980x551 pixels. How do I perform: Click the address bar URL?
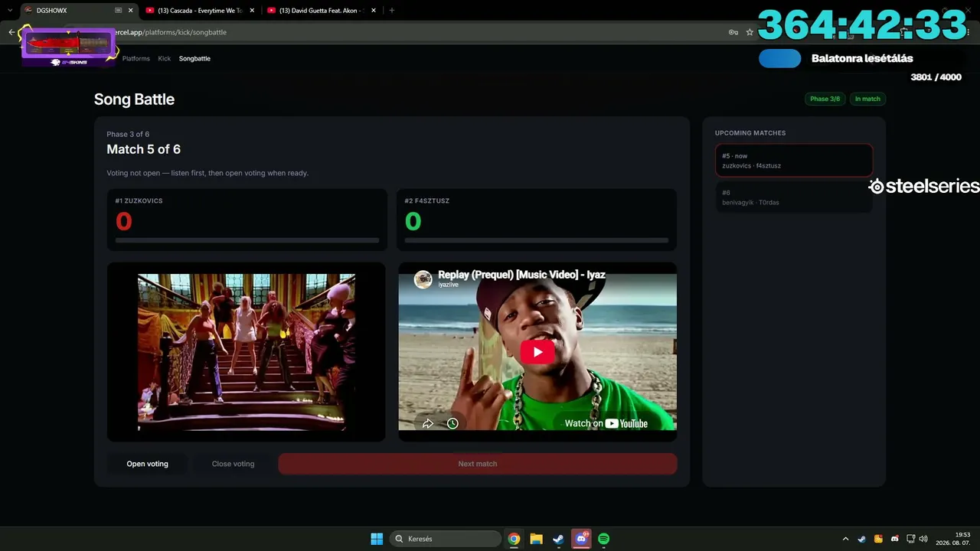171,32
